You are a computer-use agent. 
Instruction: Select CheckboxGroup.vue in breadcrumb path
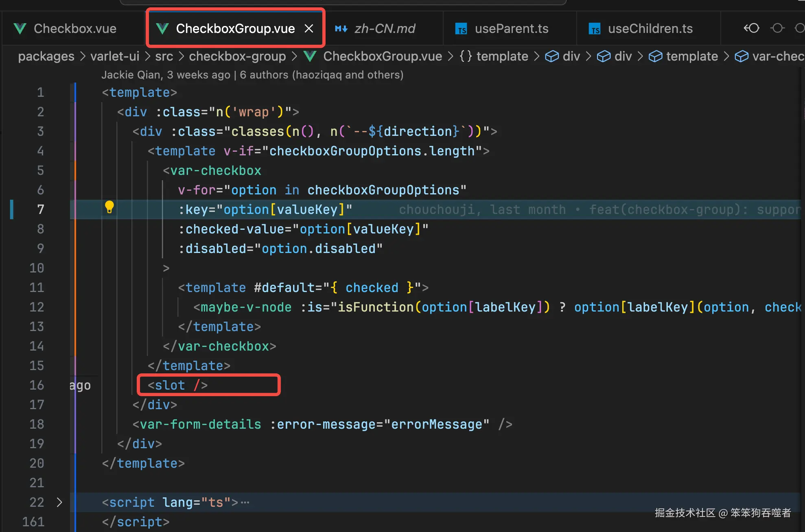click(x=382, y=56)
